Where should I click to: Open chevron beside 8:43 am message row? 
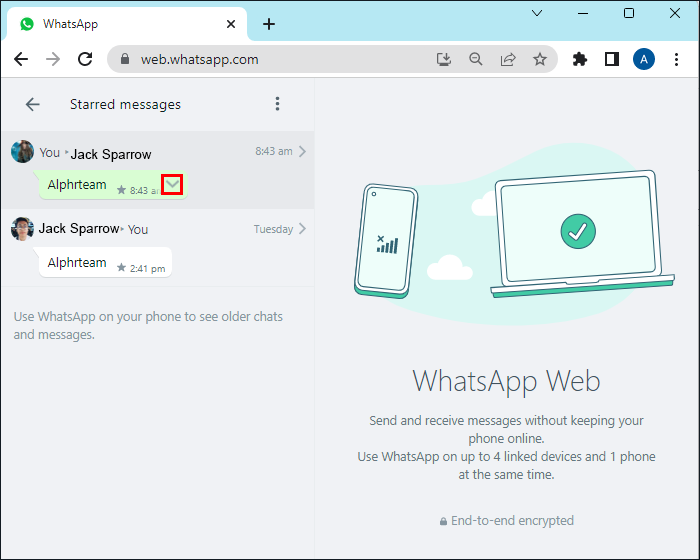click(303, 151)
